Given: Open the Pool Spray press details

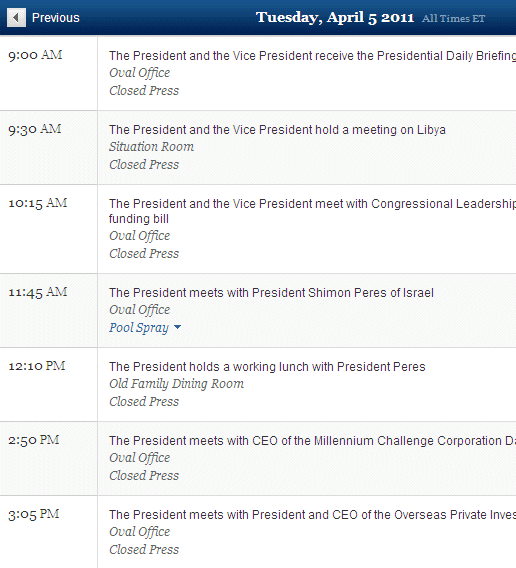Looking at the screenshot, I should [139, 327].
